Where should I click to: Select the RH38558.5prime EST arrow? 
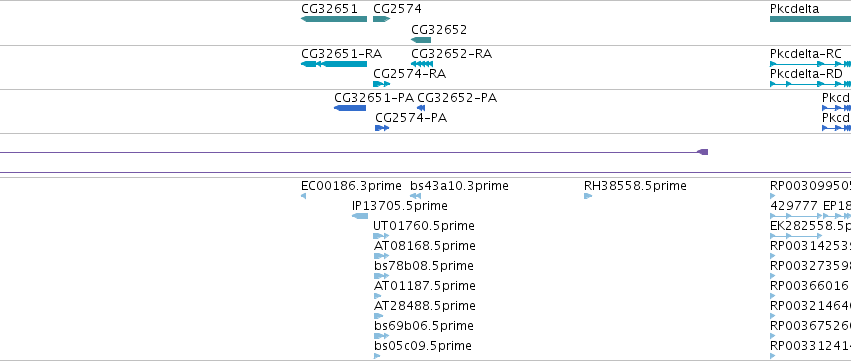pos(588,196)
